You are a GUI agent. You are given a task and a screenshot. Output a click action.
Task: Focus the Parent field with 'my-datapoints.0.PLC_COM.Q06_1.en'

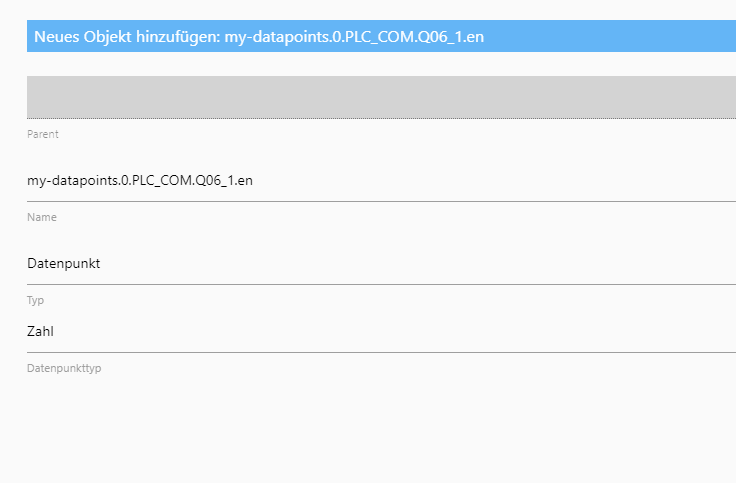pos(381,181)
